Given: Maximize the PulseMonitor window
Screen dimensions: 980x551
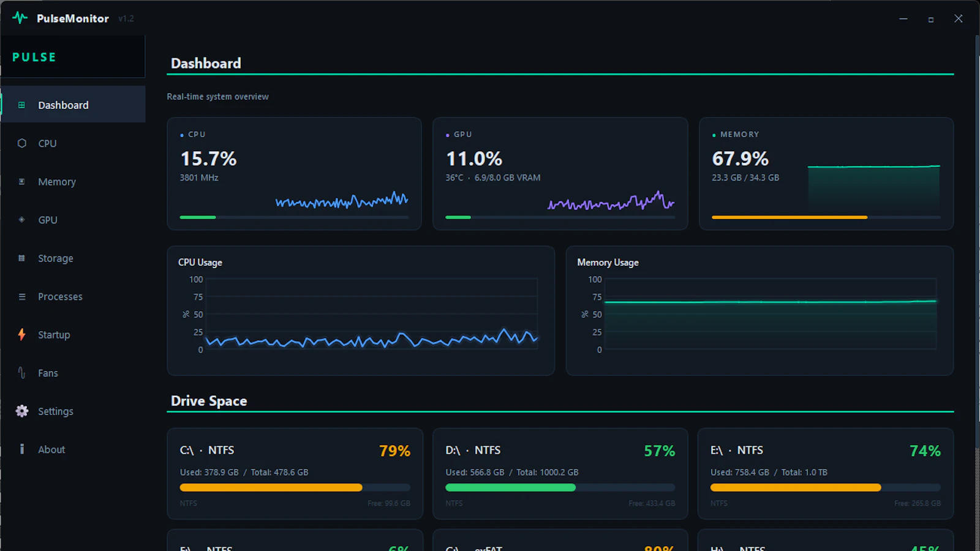Looking at the screenshot, I should tap(931, 19).
